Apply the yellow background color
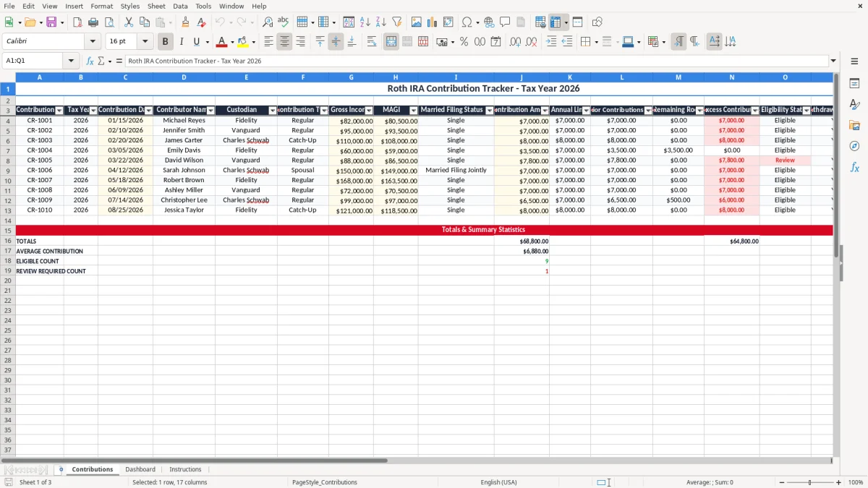868x488 pixels. [x=242, y=42]
